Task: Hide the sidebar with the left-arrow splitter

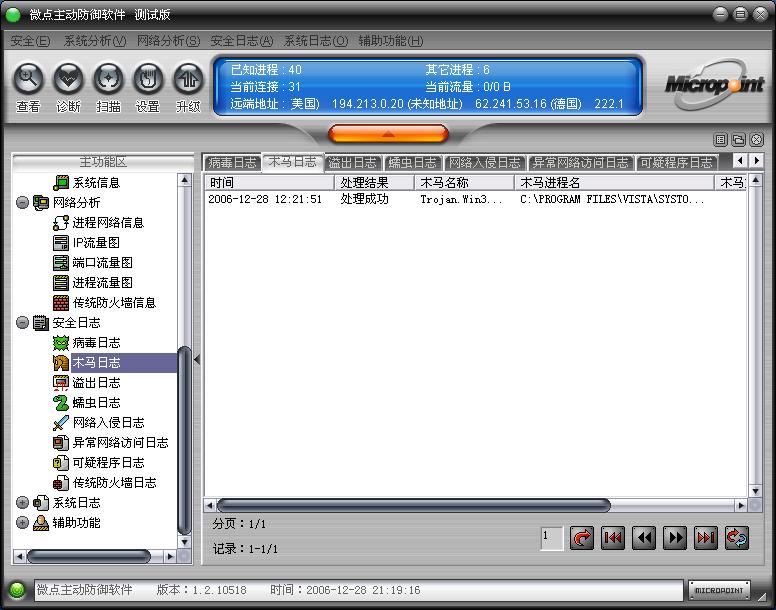Action: [x=197, y=360]
